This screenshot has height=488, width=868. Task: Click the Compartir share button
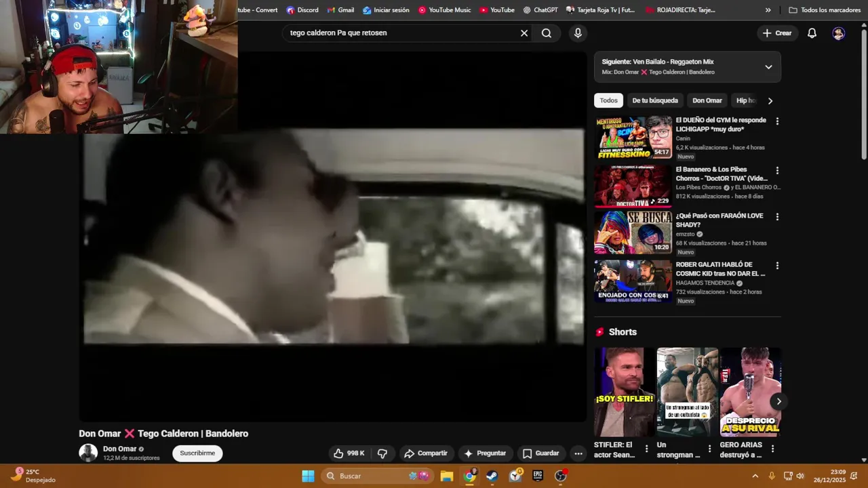click(x=425, y=453)
